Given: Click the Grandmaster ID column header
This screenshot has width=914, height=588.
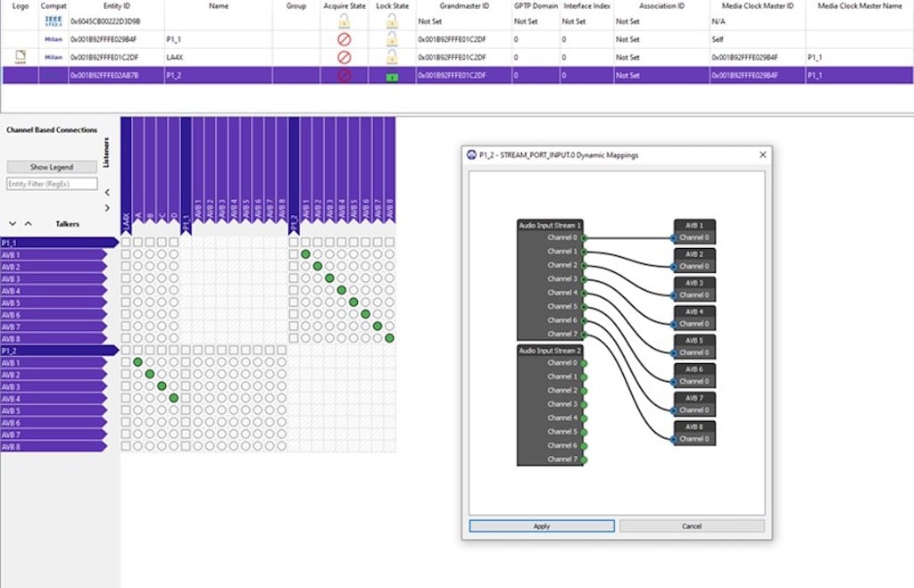Looking at the screenshot, I should point(464,6).
